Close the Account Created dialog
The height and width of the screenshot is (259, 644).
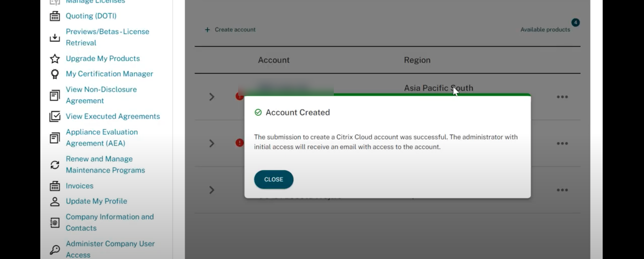pyautogui.click(x=274, y=179)
